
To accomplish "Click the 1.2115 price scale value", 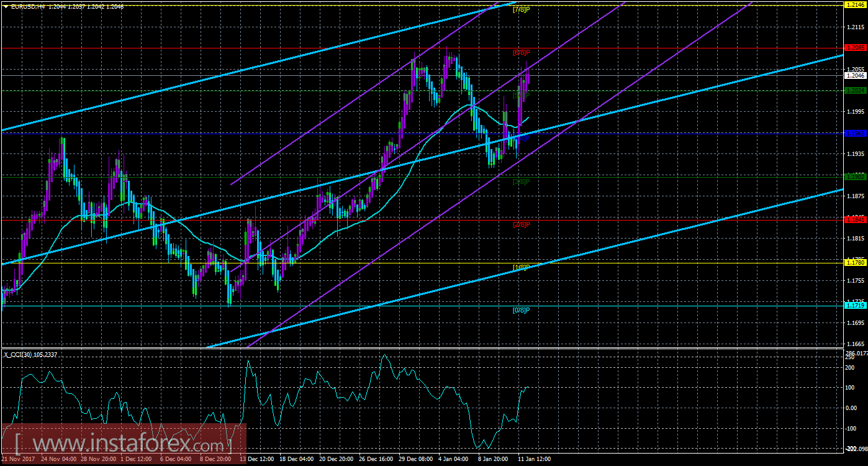I will click(856, 27).
